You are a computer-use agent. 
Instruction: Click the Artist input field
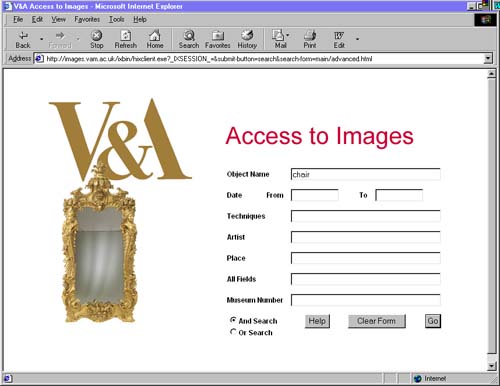coord(366,237)
